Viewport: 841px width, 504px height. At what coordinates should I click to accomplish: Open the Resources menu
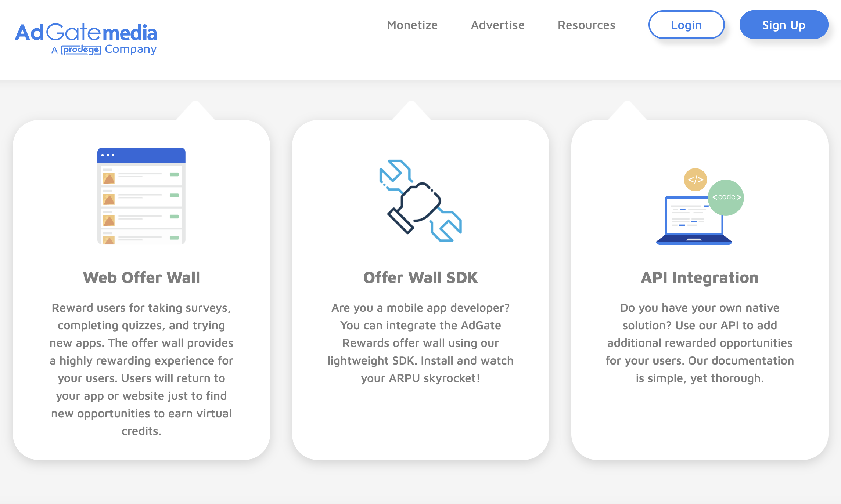coord(586,25)
